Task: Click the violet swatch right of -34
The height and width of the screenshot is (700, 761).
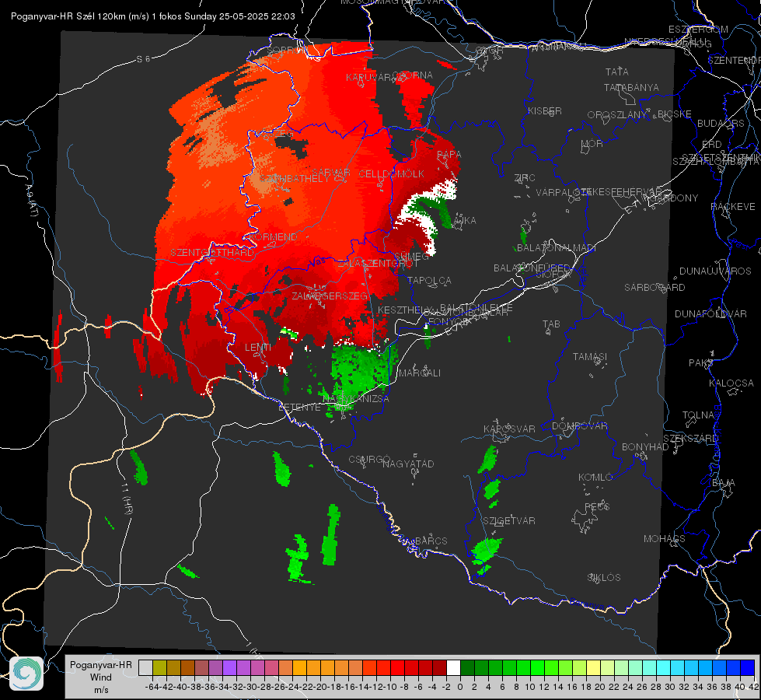Action: [229, 667]
